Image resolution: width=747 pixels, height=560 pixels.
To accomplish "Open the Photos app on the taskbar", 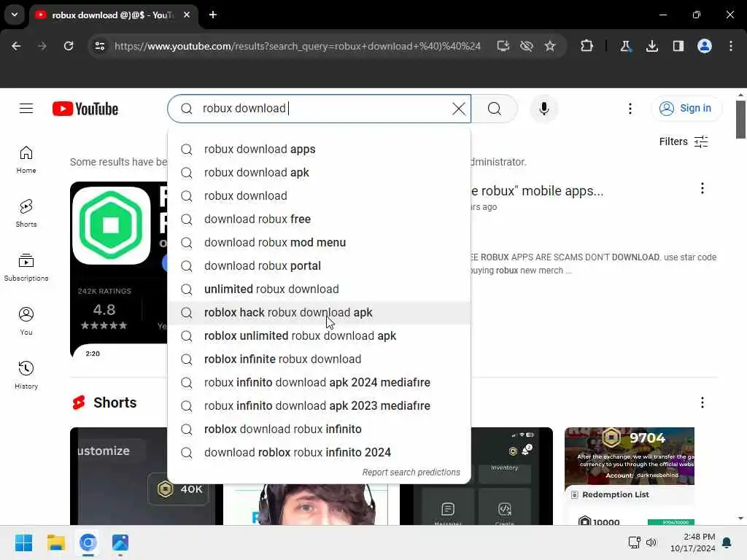I will (120, 542).
